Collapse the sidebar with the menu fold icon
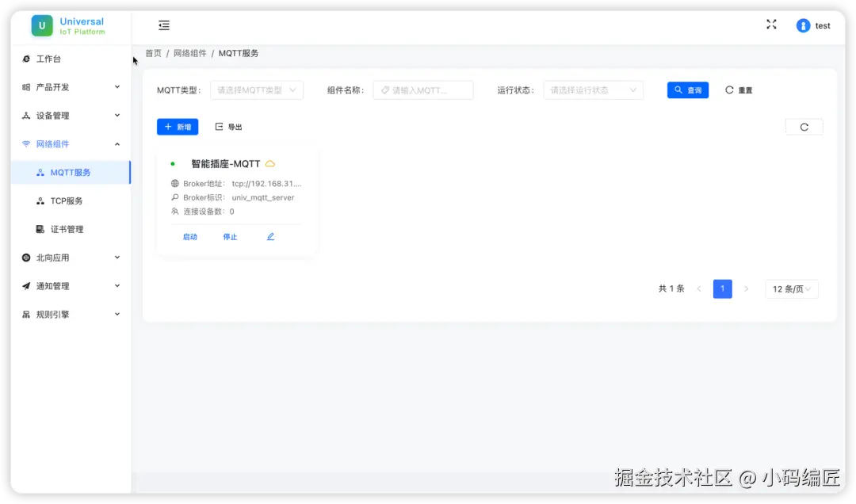 pyautogui.click(x=164, y=25)
